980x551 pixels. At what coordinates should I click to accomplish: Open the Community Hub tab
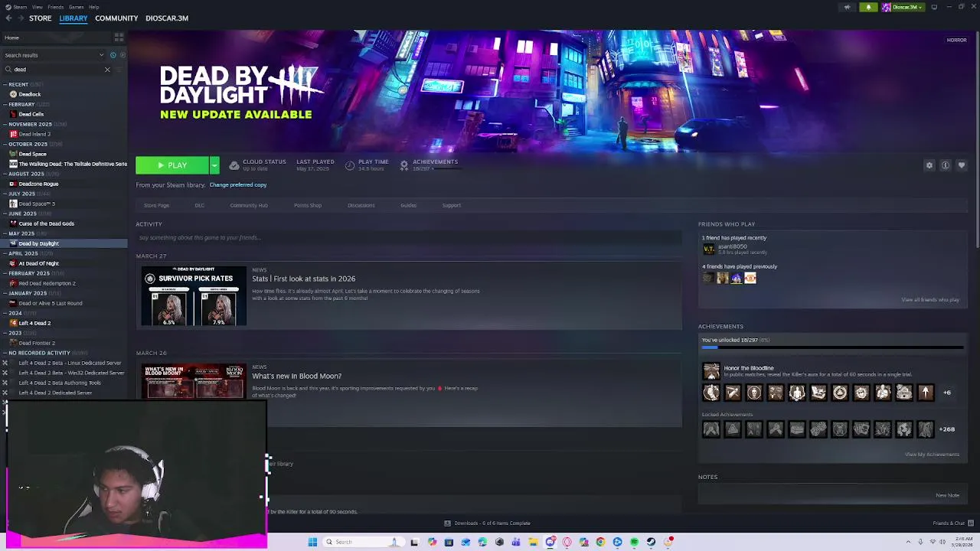tap(249, 205)
